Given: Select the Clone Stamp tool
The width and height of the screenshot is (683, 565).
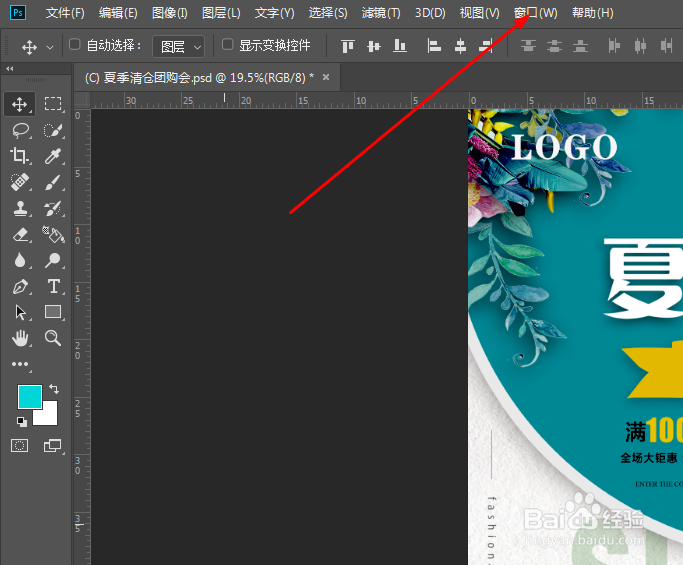Looking at the screenshot, I should 20,208.
